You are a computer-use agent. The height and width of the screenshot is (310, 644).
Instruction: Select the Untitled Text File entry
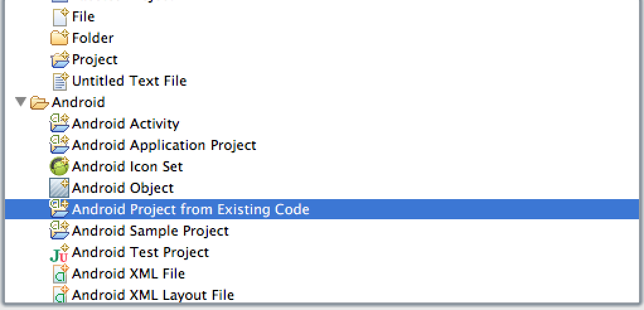tap(129, 81)
